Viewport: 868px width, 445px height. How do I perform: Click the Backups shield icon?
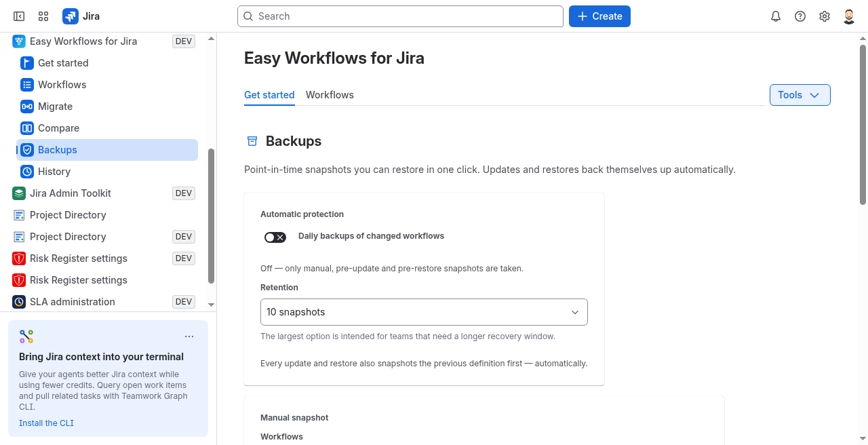click(27, 150)
